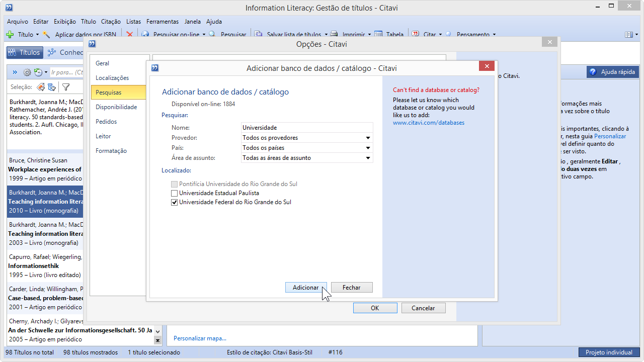Open the Ferramentas menu
This screenshot has height=362, width=644.
[163, 22]
